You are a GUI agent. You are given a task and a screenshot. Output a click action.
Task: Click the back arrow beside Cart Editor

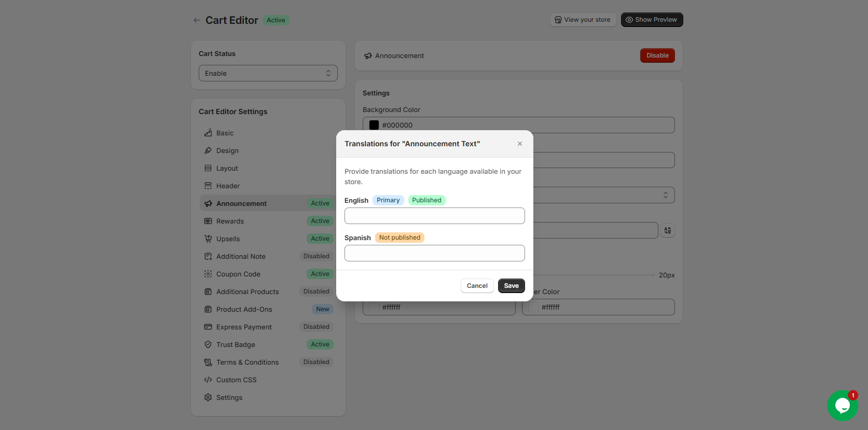click(197, 20)
